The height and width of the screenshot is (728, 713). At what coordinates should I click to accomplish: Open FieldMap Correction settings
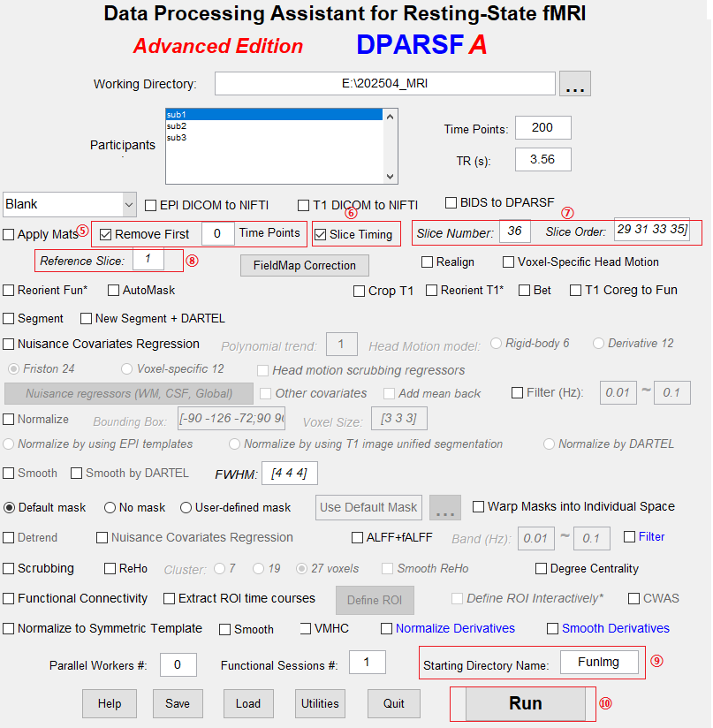(305, 266)
